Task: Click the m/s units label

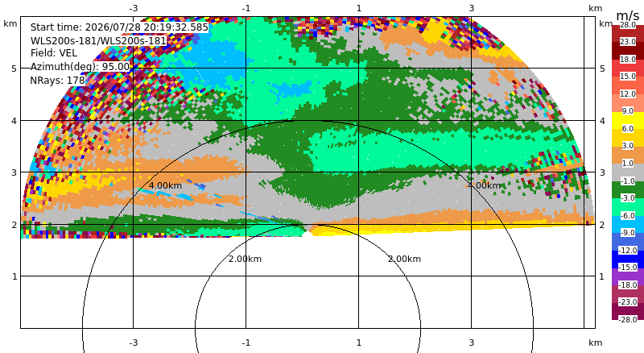Action: (628, 15)
